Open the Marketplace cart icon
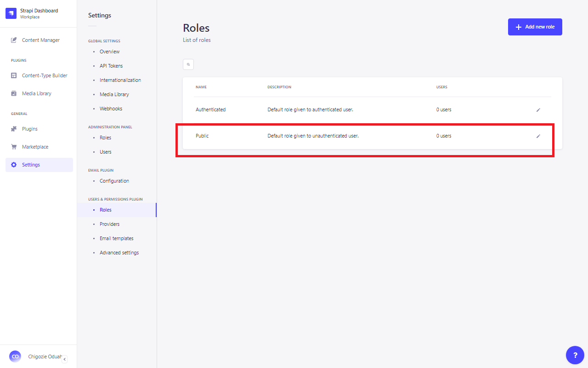This screenshot has width=588, height=368. pyautogui.click(x=14, y=147)
